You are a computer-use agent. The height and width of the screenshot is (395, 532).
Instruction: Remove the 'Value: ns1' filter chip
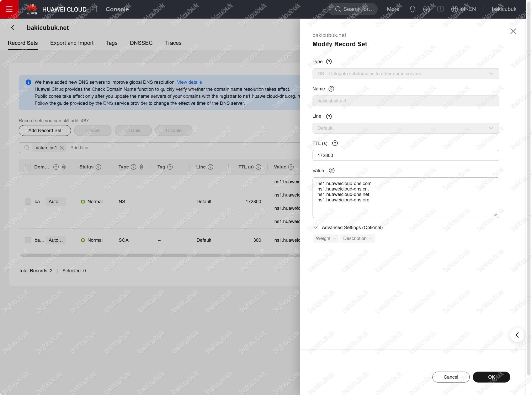pyautogui.click(x=62, y=147)
